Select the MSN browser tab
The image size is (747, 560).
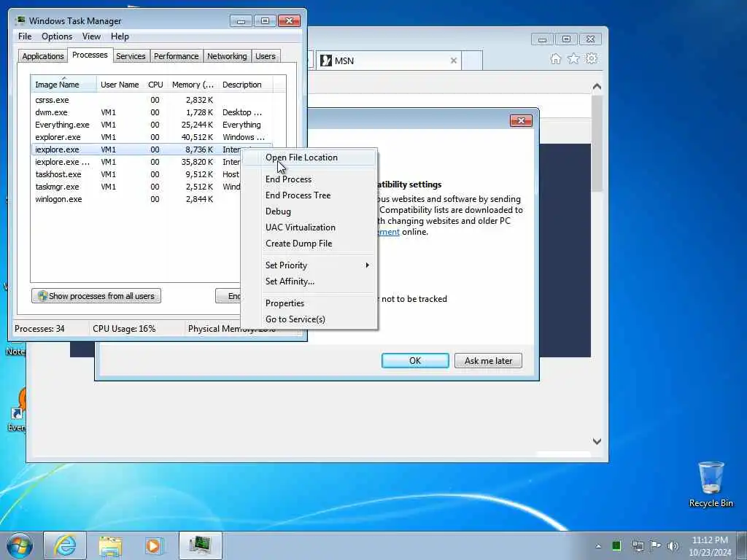(x=388, y=61)
